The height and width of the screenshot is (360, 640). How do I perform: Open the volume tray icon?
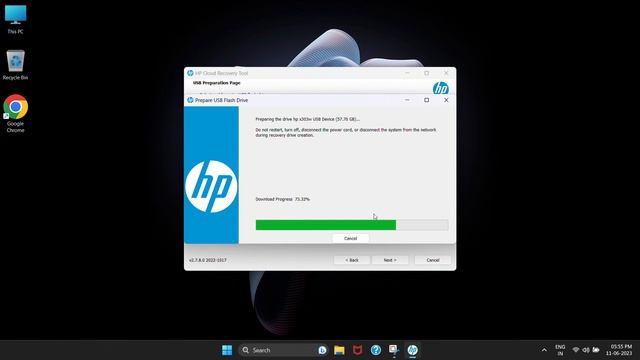coord(586,350)
